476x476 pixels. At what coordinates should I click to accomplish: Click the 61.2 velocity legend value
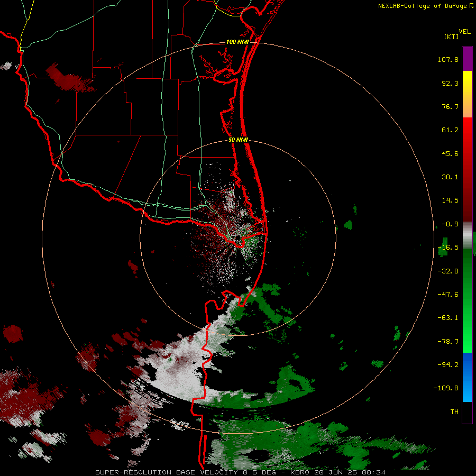tap(450, 130)
